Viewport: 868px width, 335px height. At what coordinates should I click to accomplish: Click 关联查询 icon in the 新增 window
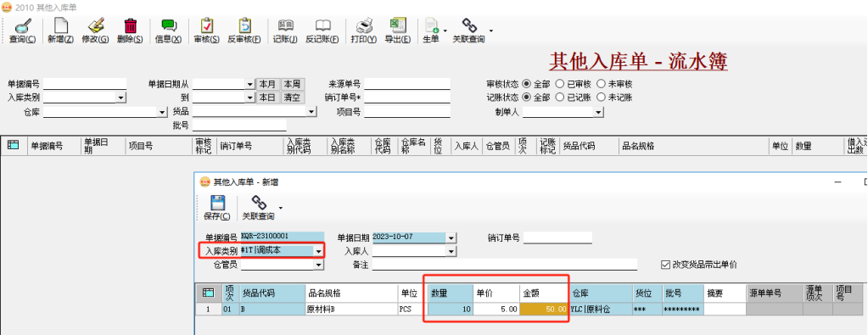click(x=258, y=208)
